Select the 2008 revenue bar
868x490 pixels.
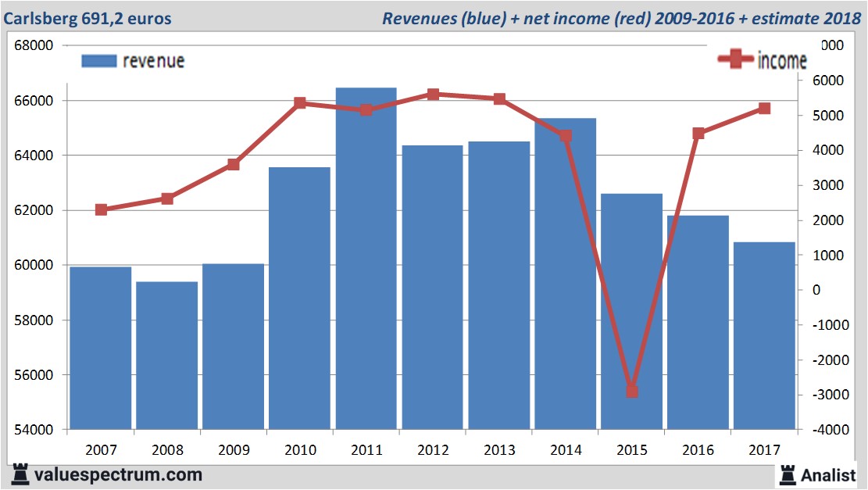(167, 356)
